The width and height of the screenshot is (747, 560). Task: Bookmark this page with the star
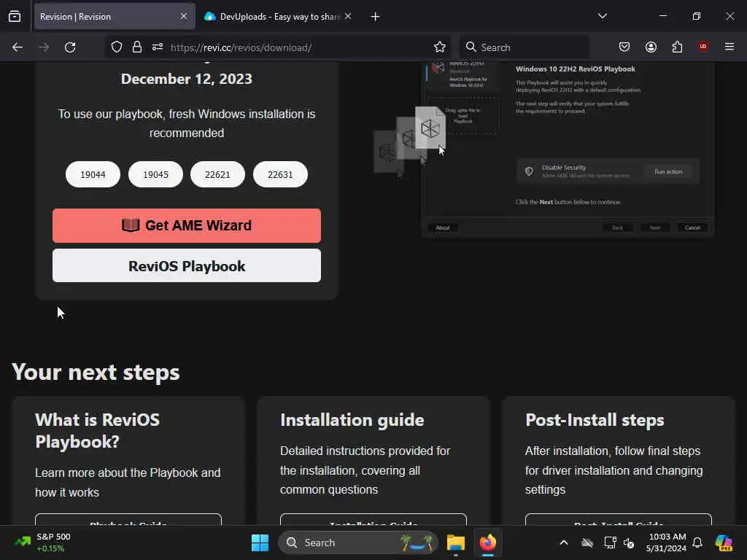click(x=440, y=47)
